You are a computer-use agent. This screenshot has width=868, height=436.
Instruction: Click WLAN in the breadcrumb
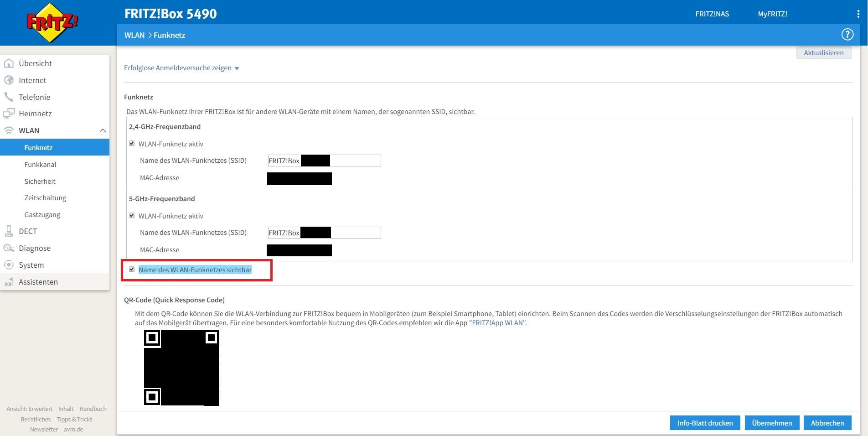(x=134, y=35)
